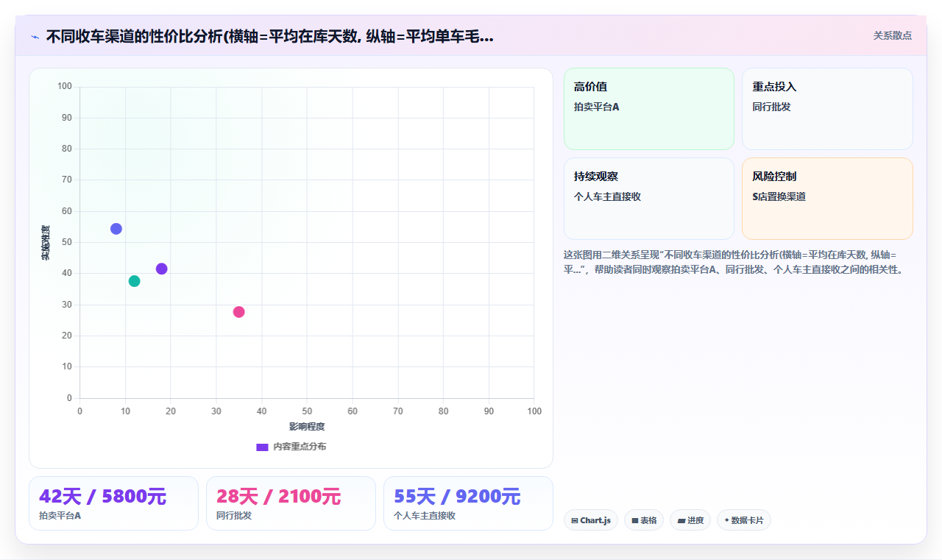942x560 pixels.
Task: Click the 28天 / 2100元 stat card
Action: [291, 503]
